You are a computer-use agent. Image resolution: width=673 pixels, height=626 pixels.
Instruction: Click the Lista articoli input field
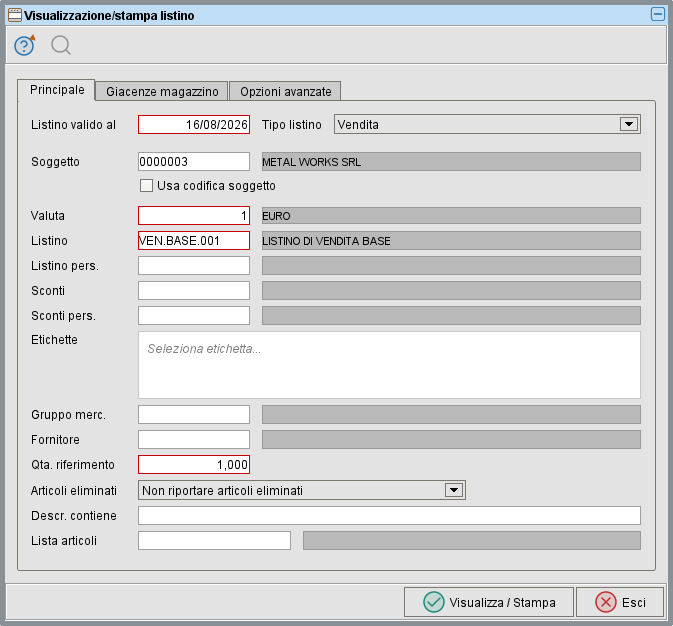pyautogui.click(x=215, y=541)
